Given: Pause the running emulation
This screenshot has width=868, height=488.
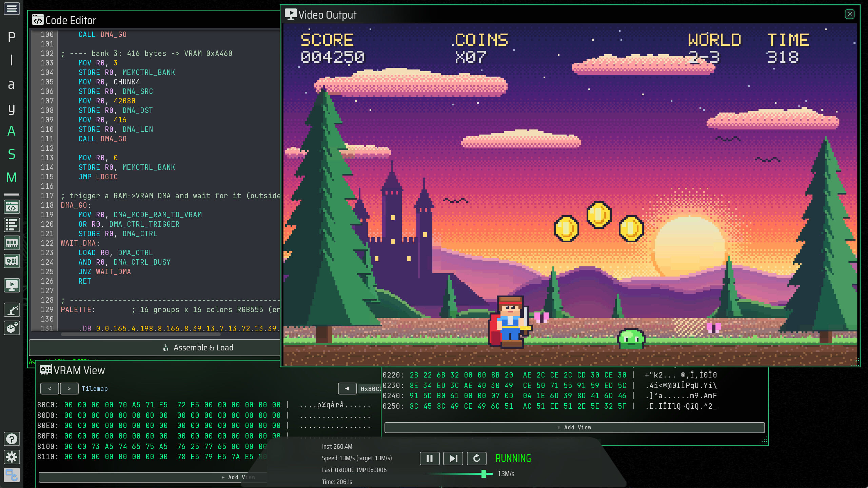Looking at the screenshot, I should (x=430, y=459).
